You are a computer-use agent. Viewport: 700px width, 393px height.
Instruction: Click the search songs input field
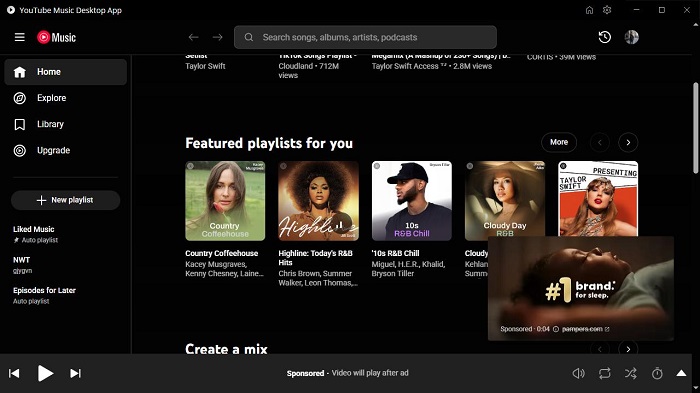coord(365,37)
